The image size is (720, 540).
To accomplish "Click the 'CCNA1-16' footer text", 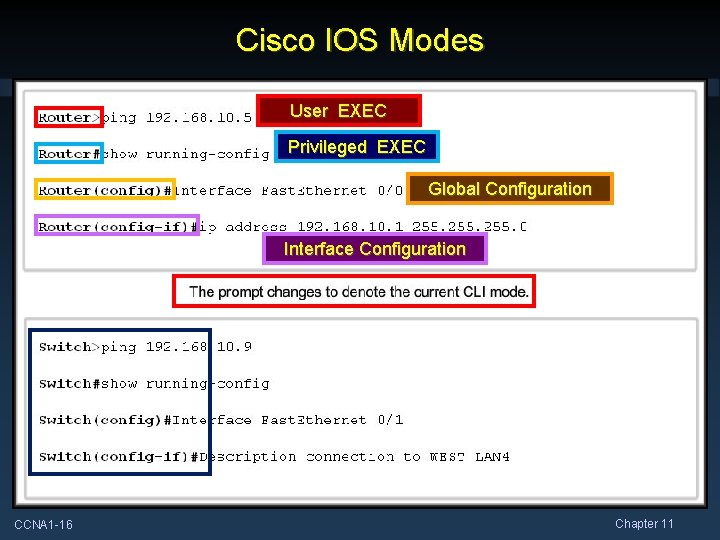I will (x=44, y=524).
